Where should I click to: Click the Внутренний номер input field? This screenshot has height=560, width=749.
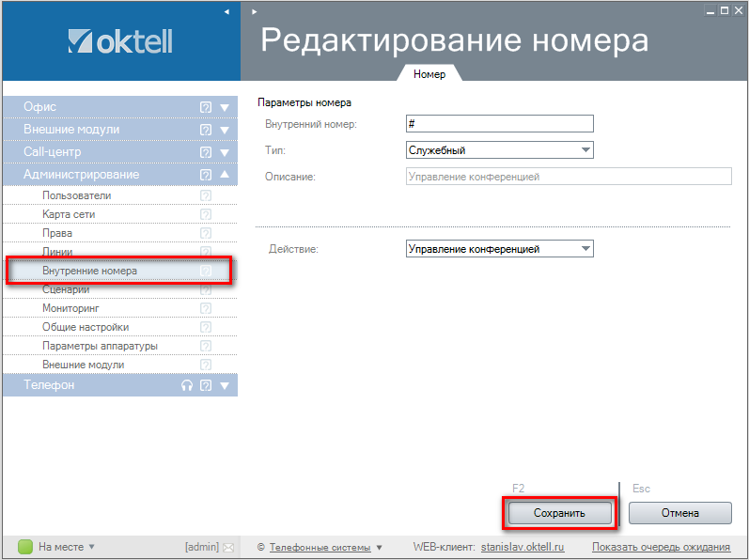[x=499, y=123]
